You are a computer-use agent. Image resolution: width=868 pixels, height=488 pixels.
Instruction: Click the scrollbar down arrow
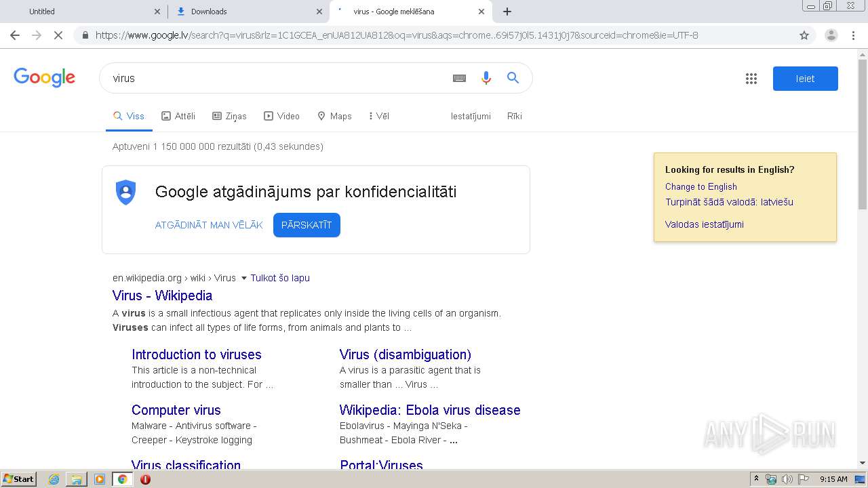coord(863,463)
